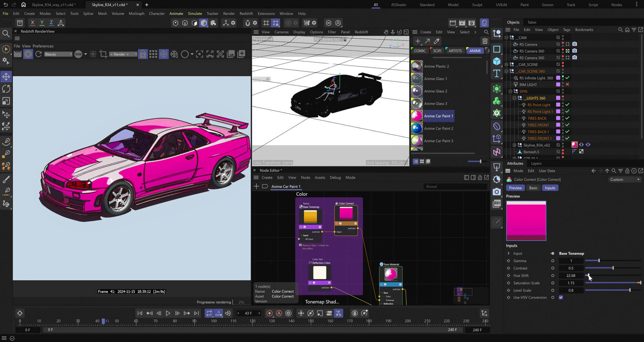Select the Move tool in left toolbar

[6, 77]
